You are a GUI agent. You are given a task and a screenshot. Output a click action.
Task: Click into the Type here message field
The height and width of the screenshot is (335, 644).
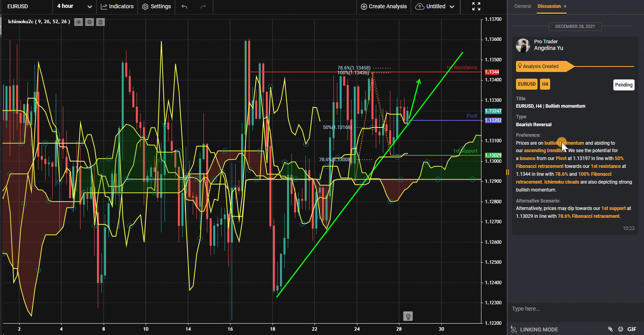pos(575,309)
